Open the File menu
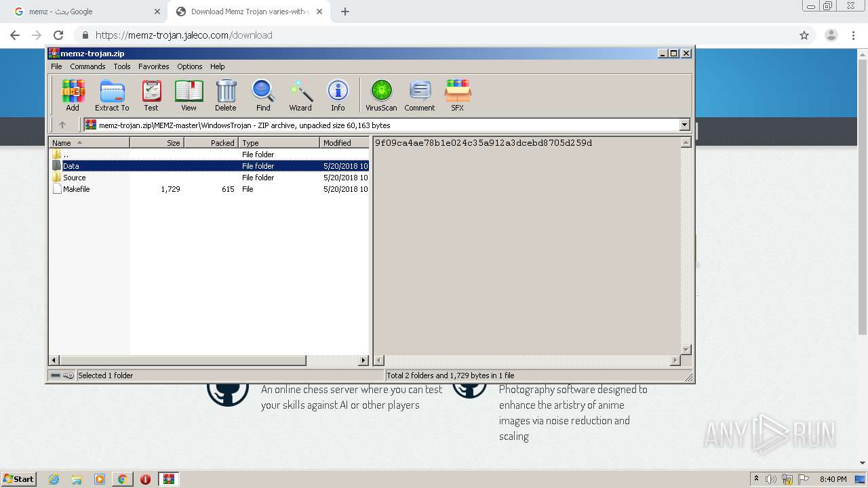The width and height of the screenshot is (868, 488). coord(56,66)
